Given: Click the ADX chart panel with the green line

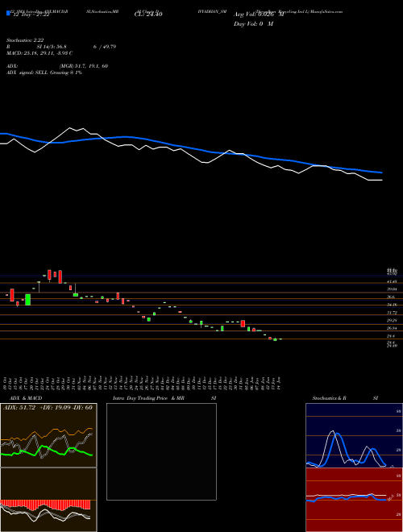Looking at the screenshot, I should click(48, 435).
